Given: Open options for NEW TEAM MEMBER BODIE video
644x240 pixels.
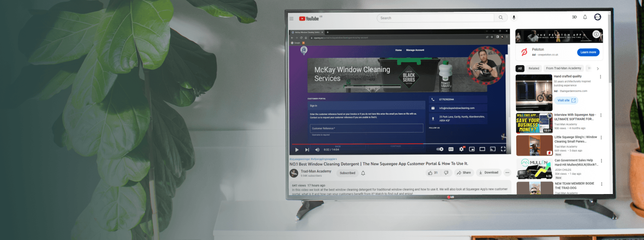Looking at the screenshot, I should tap(601, 184).
